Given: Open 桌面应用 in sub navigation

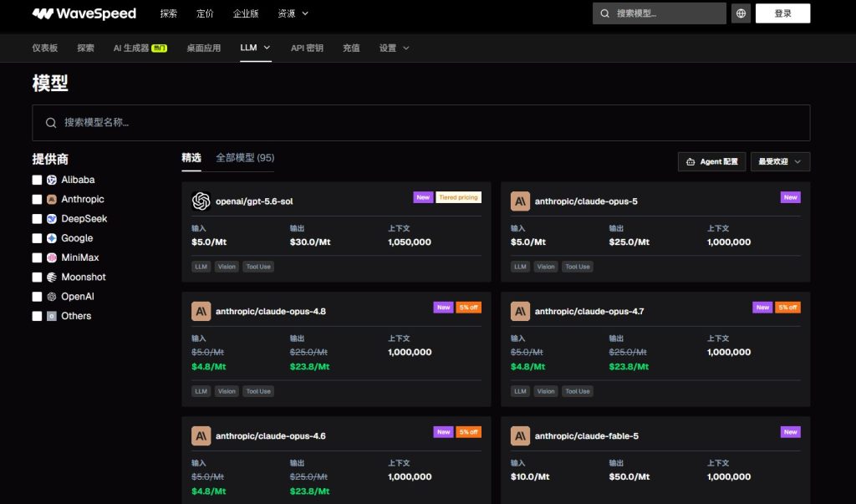Looking at the screenshot, I should click(204, 48).
